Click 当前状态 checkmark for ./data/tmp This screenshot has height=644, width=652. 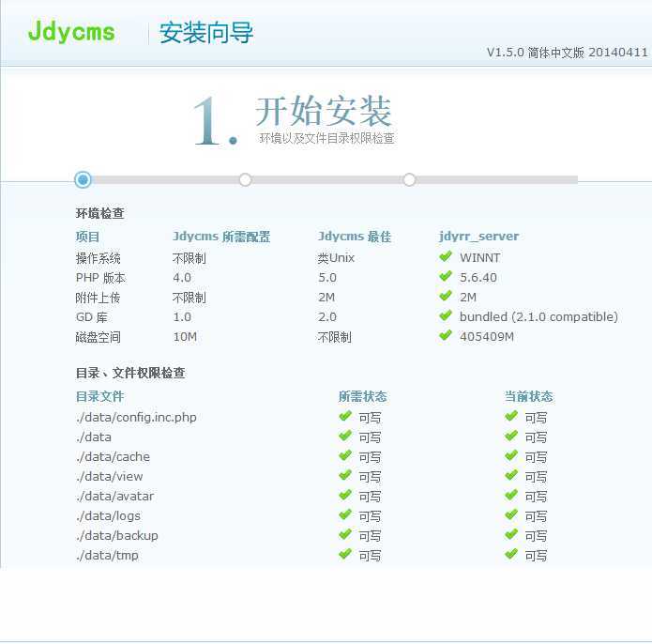tap(511, 554)
